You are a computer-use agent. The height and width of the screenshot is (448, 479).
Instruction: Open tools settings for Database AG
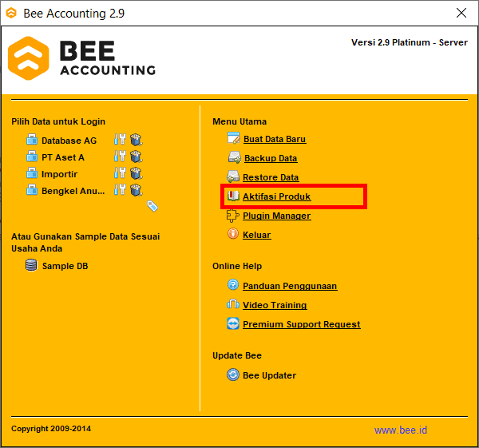[x=120, y=139]
